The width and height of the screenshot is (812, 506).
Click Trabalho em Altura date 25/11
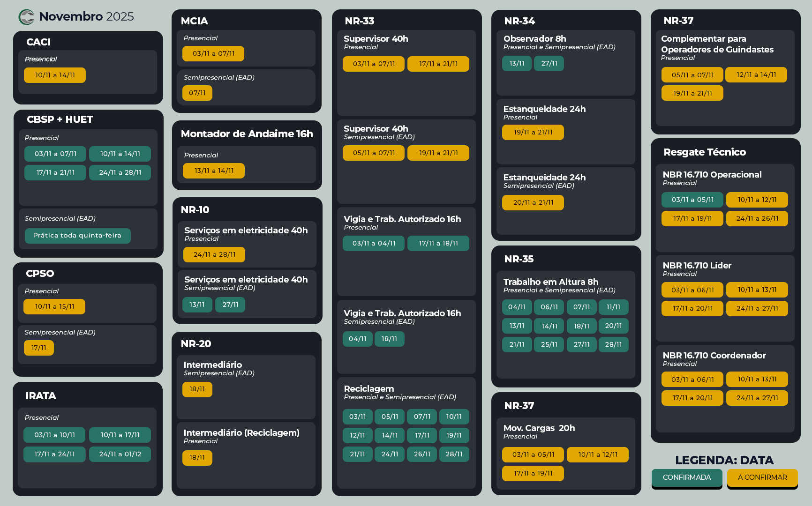click(549, 344)
